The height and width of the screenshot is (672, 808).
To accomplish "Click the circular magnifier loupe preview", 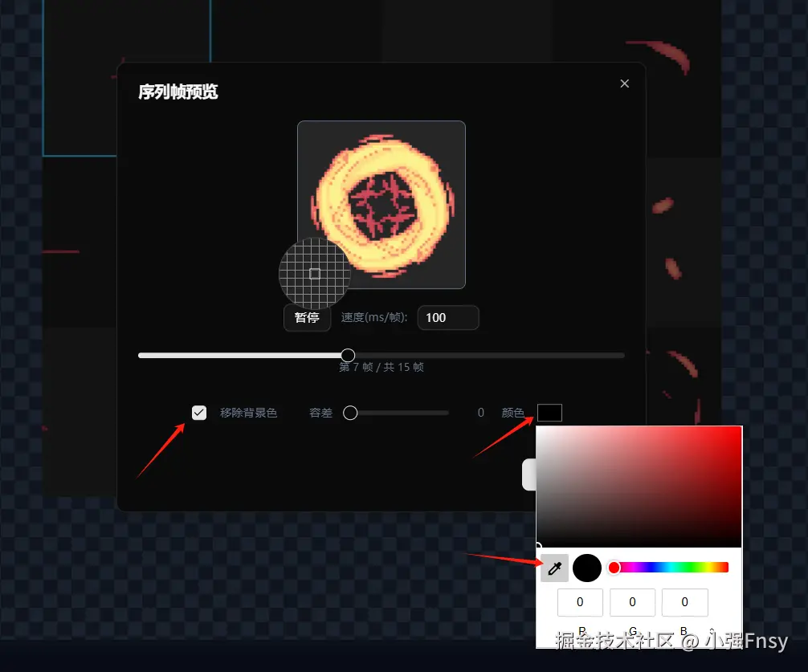I will pyautogui.click(x=315, y=275).
